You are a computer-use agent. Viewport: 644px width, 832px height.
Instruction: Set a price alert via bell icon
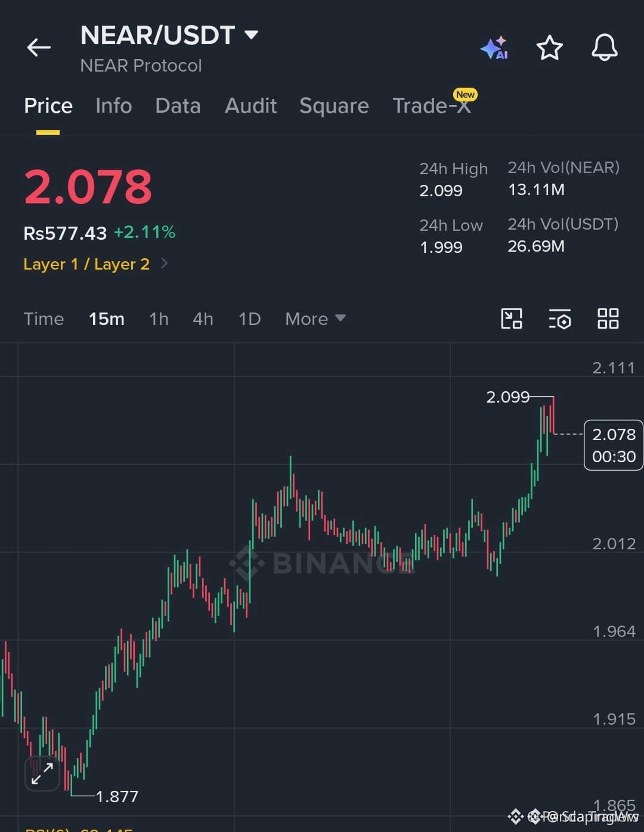pos(604,47)
